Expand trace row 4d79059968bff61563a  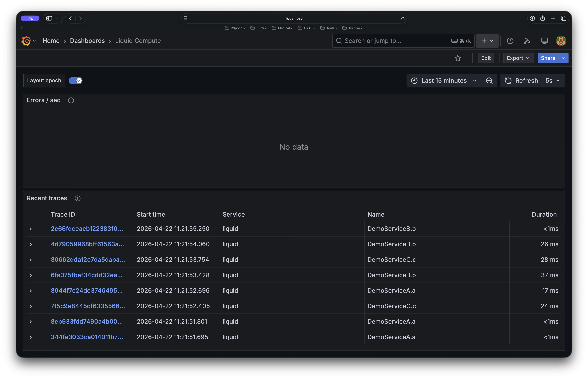tap(31, 244)
